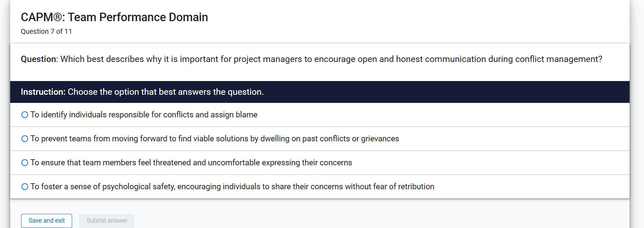Click the Question 7 of 11 label
Screen dimensions: 644x228
click(46, 31)
